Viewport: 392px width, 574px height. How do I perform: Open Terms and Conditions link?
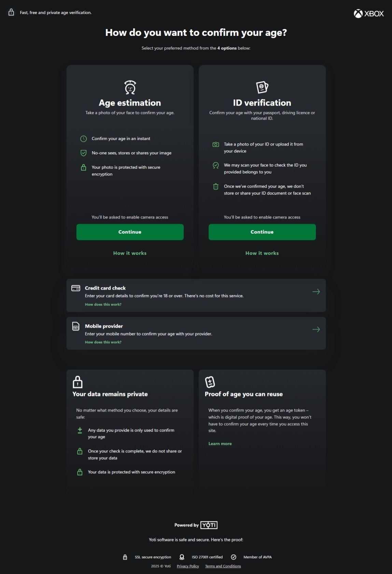point(223,566)
